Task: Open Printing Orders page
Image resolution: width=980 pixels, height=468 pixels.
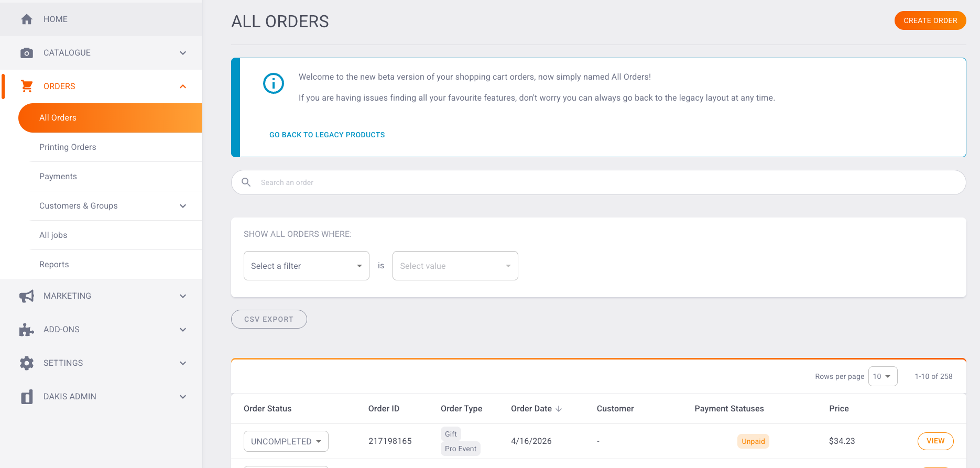Action: click(115, 147)
